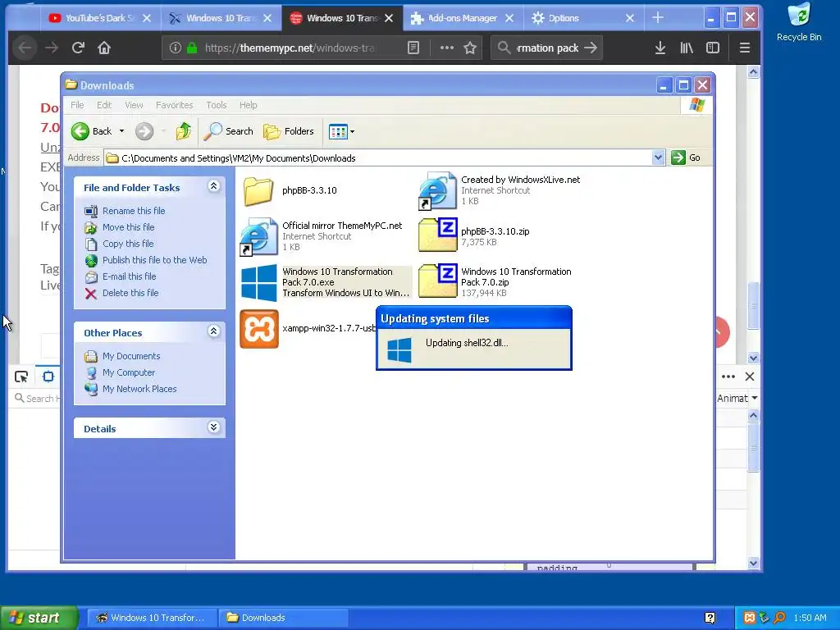This screenshot has width=840, height=630.
Task: Open the File menu in Downloads
Action: point(77,105)
